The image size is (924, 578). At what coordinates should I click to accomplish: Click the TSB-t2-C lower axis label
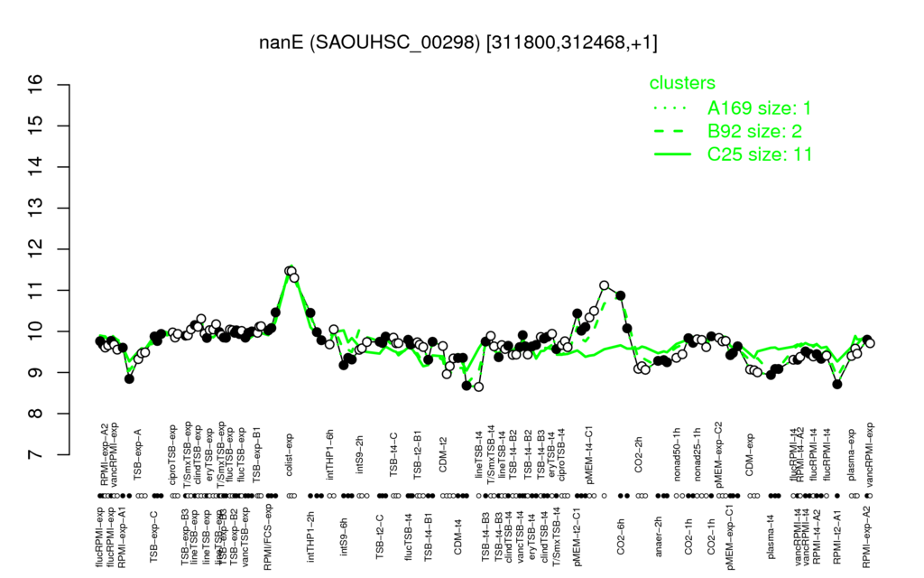[380, 536]
